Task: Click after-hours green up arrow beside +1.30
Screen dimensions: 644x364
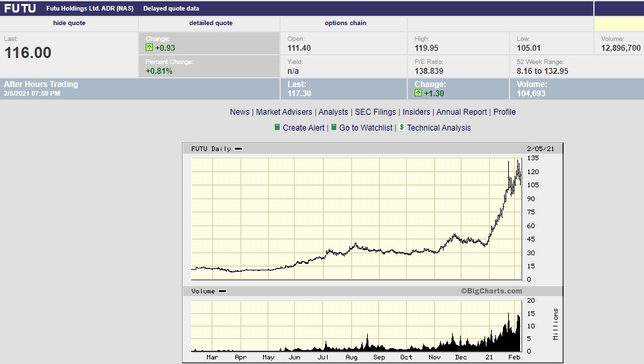Action: pos(419,94)
